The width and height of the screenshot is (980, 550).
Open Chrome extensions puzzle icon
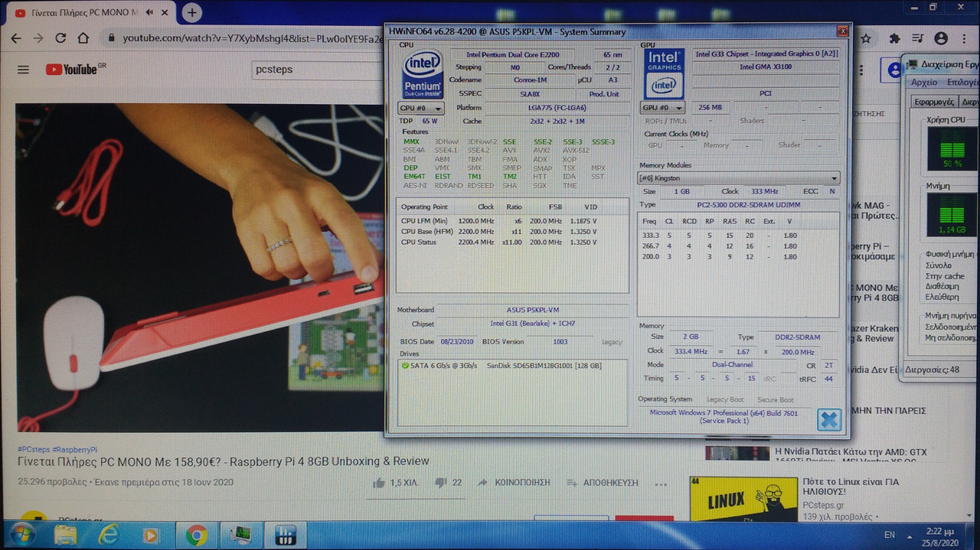(x=894, y=38)
